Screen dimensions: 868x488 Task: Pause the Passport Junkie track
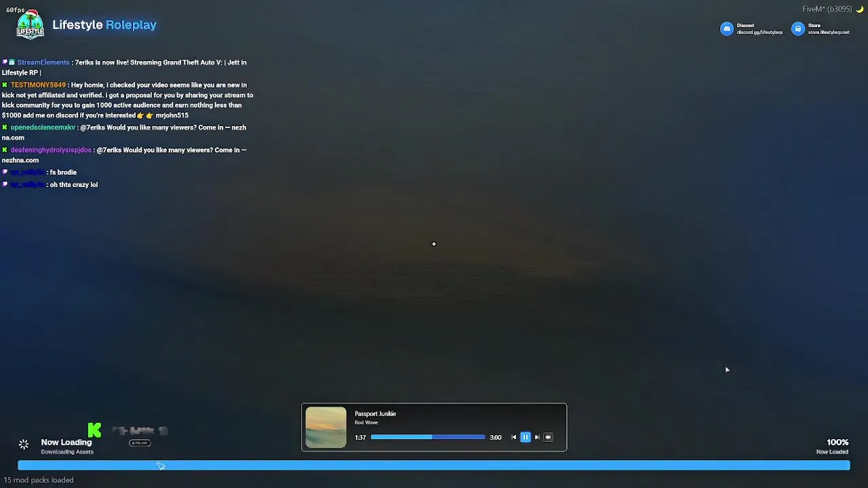[525, 437]
